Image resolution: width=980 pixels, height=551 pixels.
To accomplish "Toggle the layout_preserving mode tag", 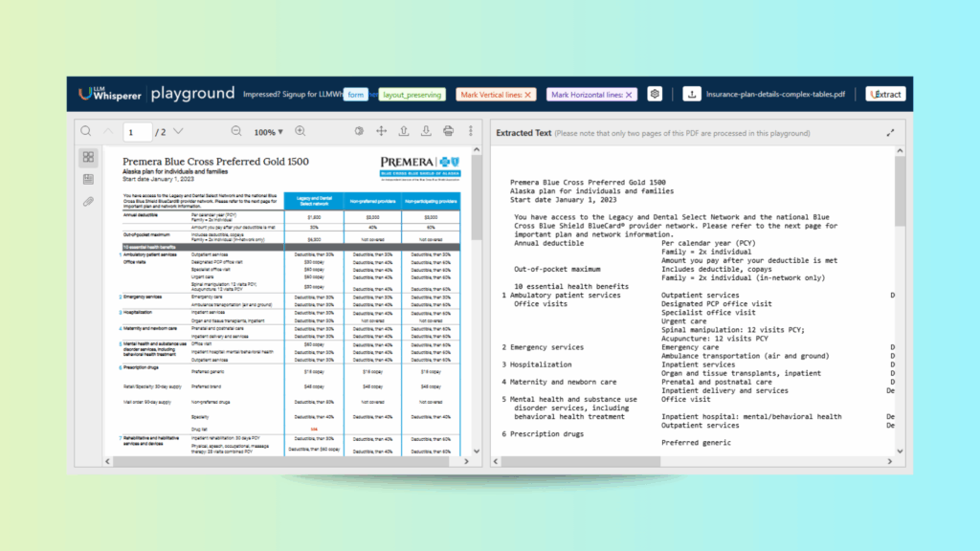I will click(x=411, y=95).
